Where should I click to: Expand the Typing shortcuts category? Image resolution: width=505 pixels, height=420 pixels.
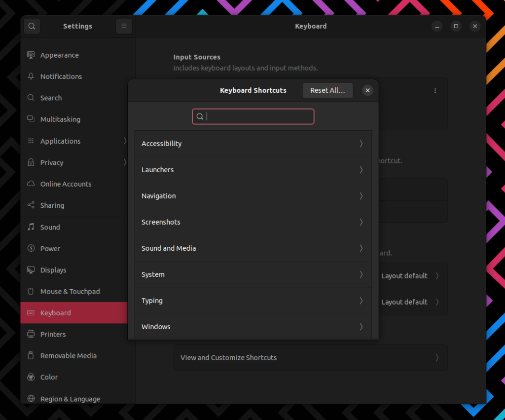(253, 301)
